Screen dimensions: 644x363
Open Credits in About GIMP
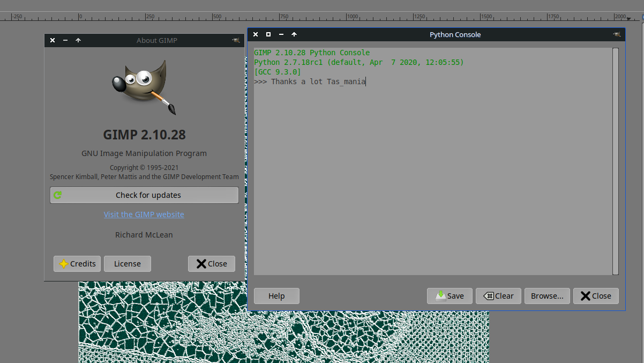pyautogui.click(x=77, y=264)
